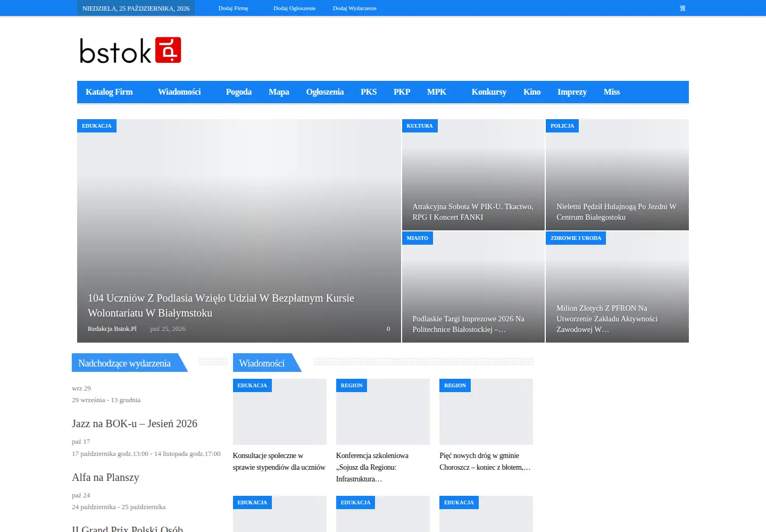Click the author link Redakcja Bstok.Pl
766x532 pixels.
[x=112, y=329]
